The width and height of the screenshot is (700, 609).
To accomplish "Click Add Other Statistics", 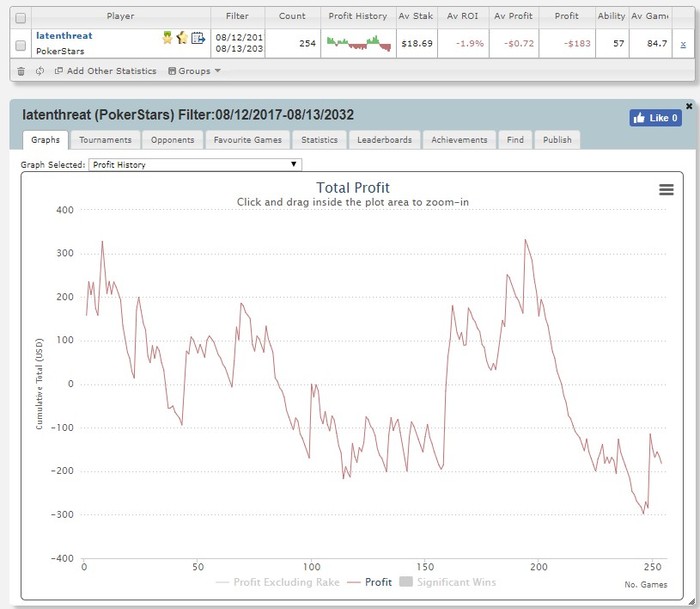I will point(105,71).
